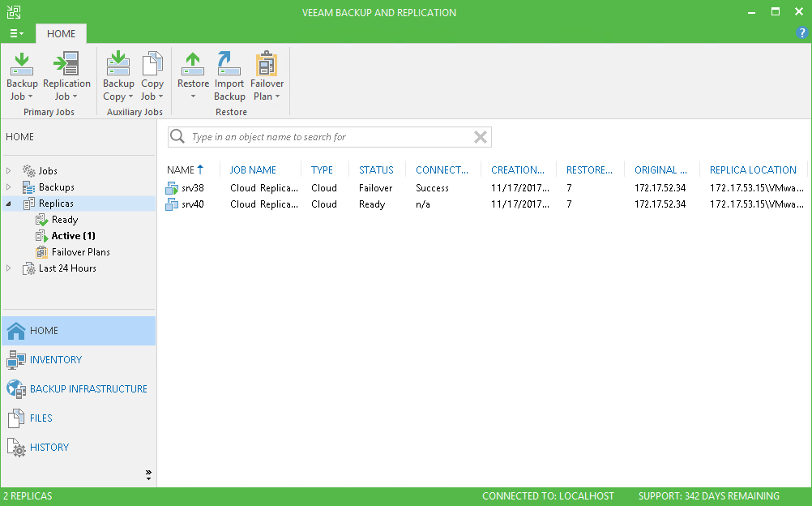Clear the search box with X
Screen dimensions: 812x506
[x=481, y=137]
